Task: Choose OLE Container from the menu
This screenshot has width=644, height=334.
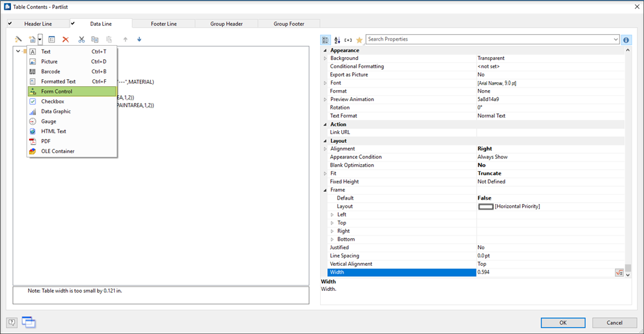Action: (72, 151)
